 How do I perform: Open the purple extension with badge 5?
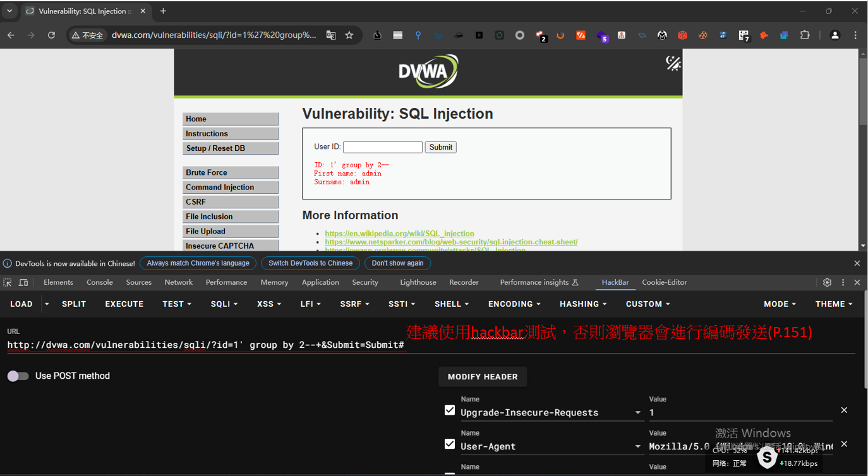point(601,36)
